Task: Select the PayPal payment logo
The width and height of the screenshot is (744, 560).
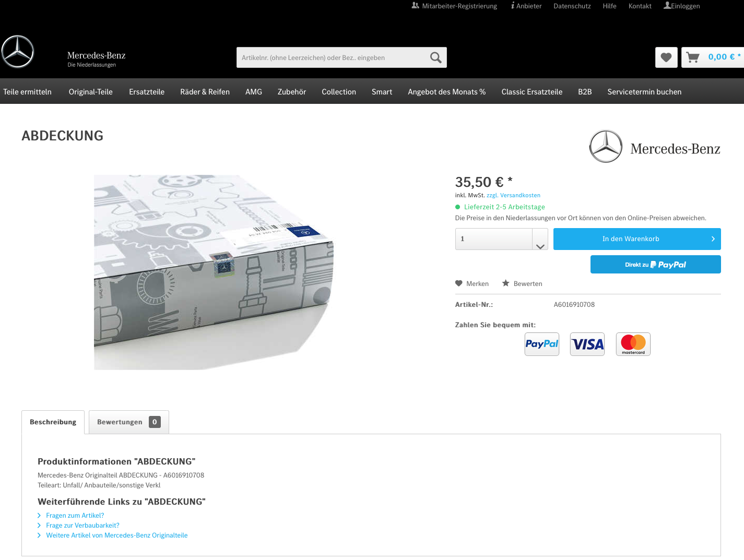Action: point(541,344)
